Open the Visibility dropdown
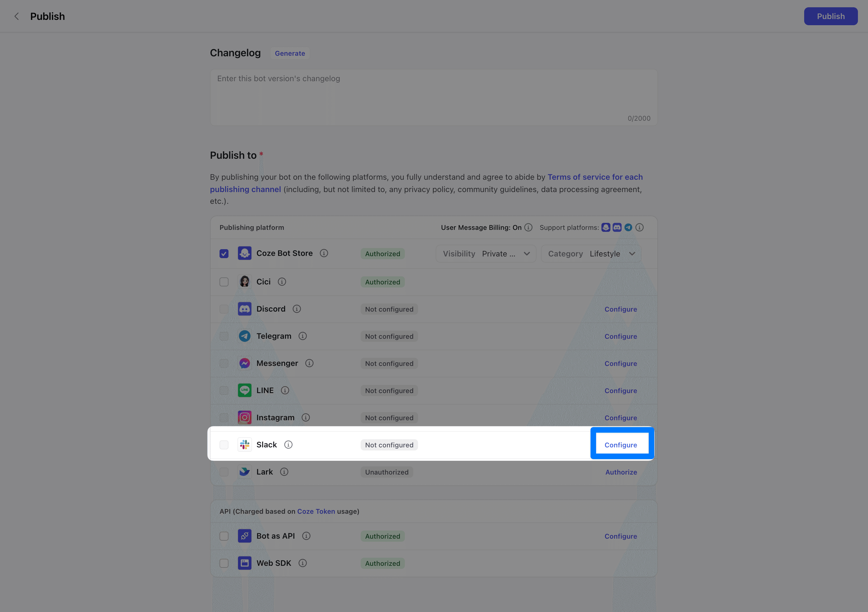This screenshot has width=868, height=612. 486,254
